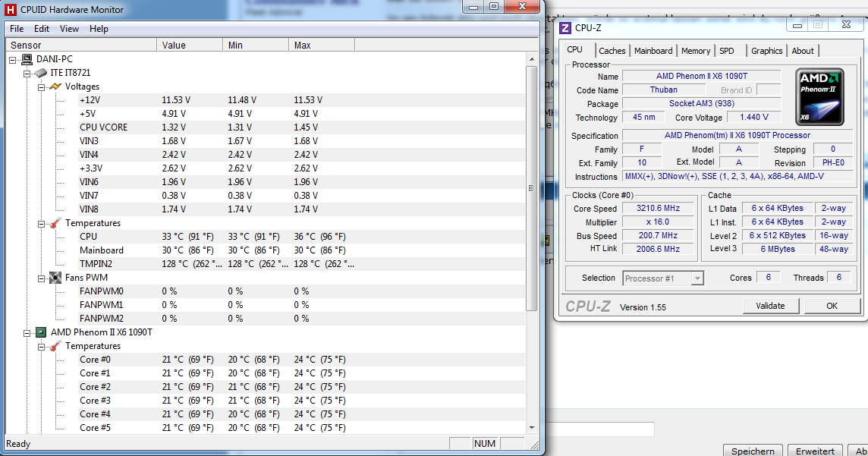The image size is (868, 456).
Task: Click the Erweitert button in background window
Action: pos(816,451)
